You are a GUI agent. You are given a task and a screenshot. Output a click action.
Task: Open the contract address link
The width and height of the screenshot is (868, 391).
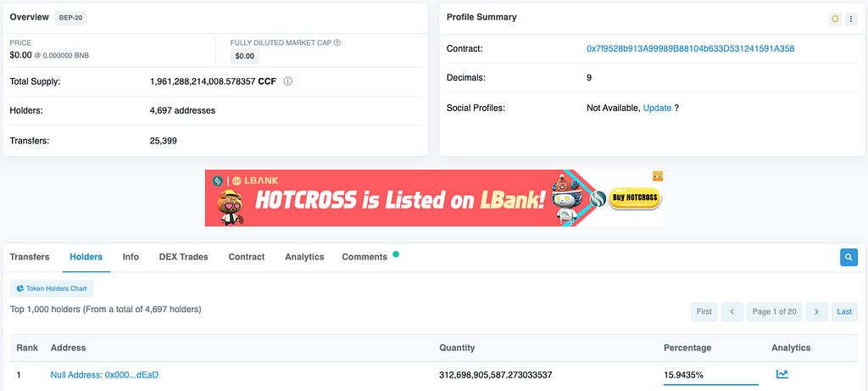point(690,48)
